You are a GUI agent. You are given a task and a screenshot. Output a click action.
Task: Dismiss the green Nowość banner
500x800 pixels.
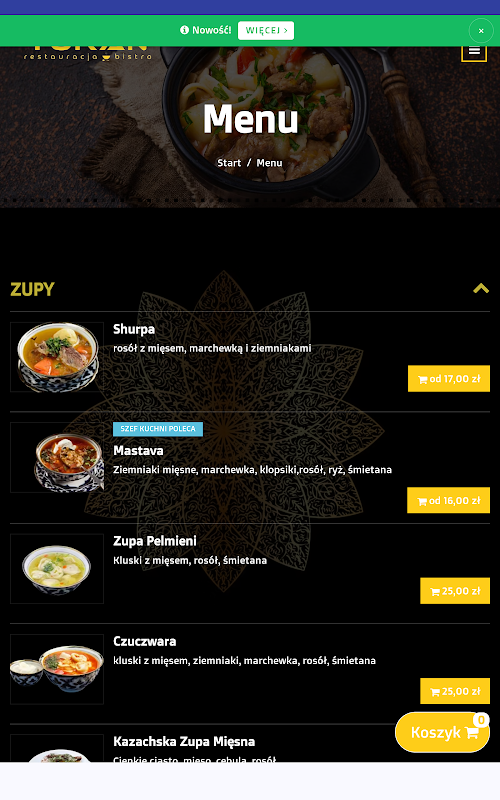pos(481,31)
